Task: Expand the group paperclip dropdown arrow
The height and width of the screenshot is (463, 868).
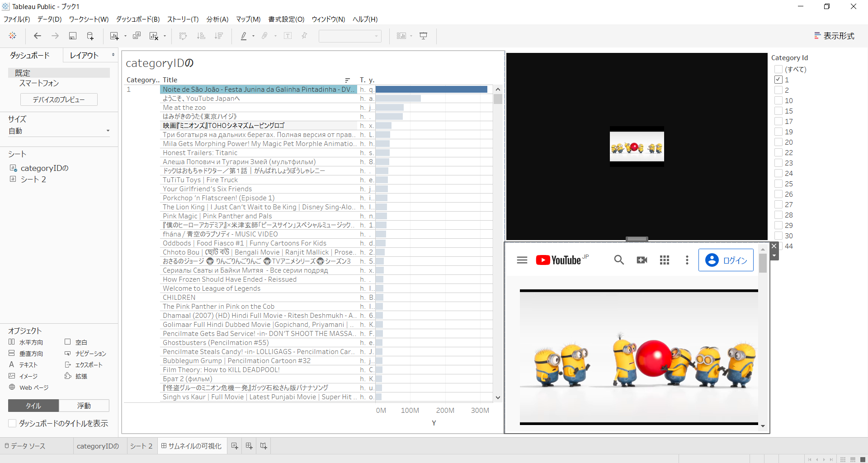Action: [275, 36]
